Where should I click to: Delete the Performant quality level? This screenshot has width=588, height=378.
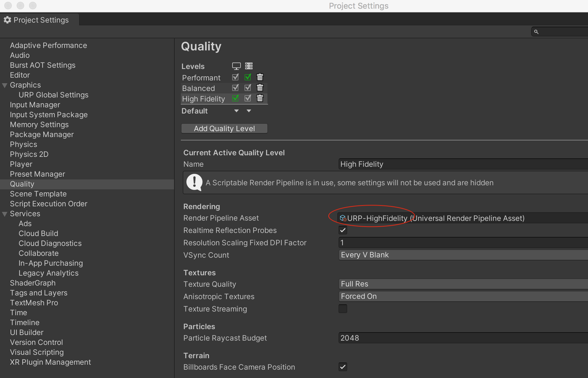(260, 77)
